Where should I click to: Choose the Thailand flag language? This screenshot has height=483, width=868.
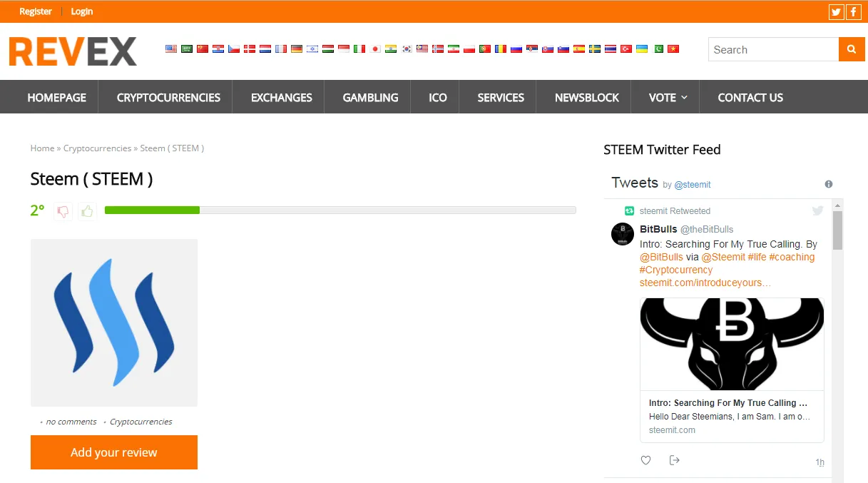point(611,49)
